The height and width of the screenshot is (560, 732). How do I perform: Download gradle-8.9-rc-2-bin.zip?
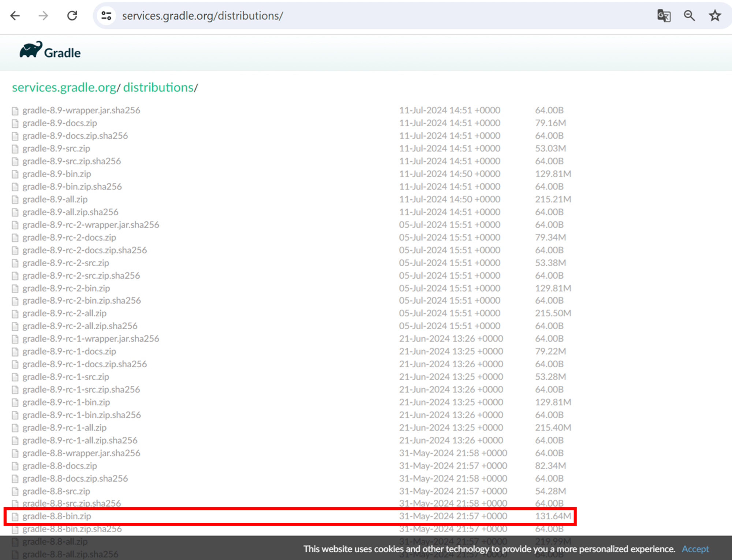(x=66, y=288)
